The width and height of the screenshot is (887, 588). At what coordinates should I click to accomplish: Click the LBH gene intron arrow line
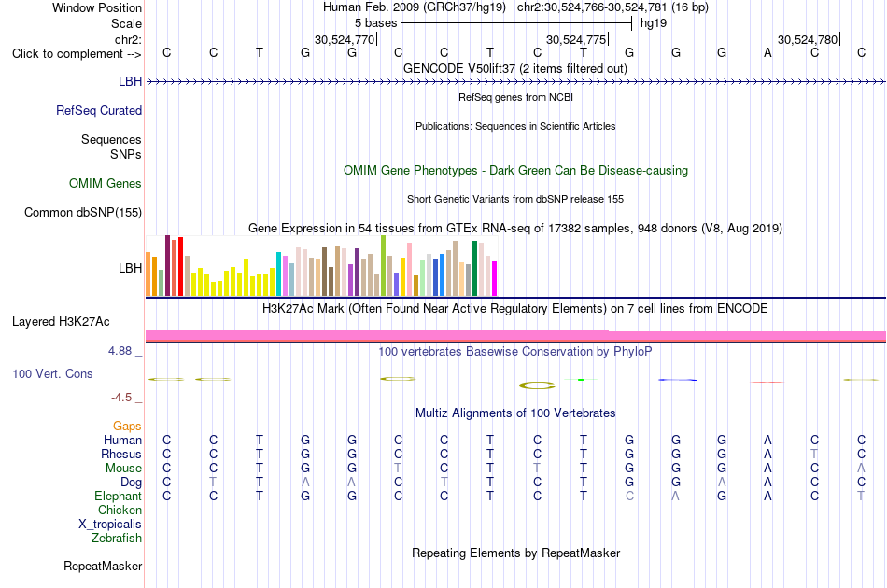pos(515,82)
